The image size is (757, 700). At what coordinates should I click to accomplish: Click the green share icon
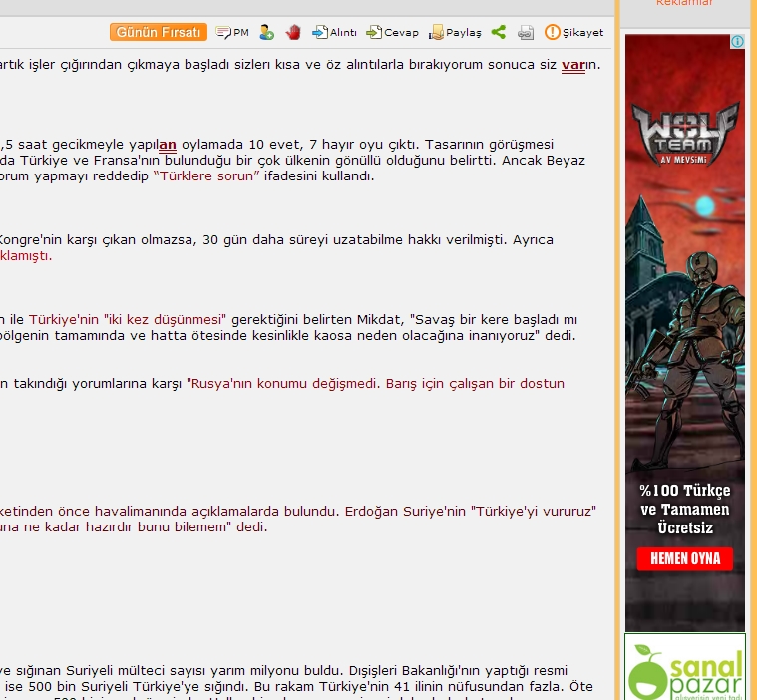pos(499,32)
